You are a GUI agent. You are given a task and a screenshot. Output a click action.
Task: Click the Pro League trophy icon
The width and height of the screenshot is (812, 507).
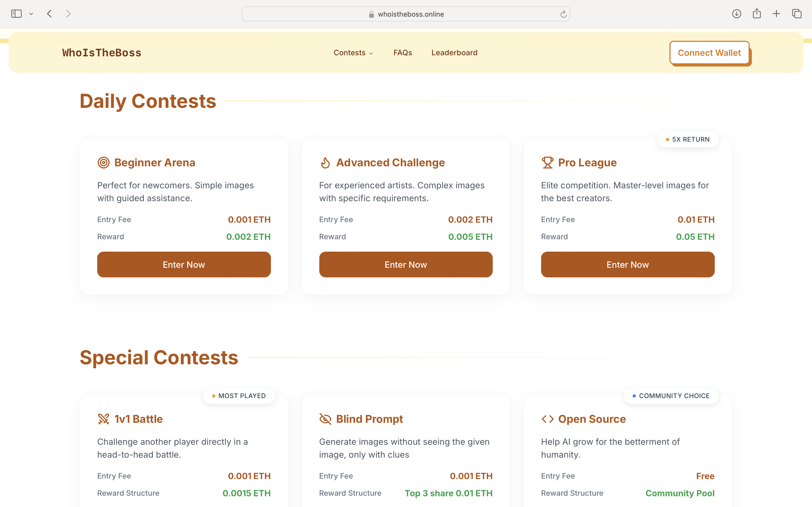547,163
